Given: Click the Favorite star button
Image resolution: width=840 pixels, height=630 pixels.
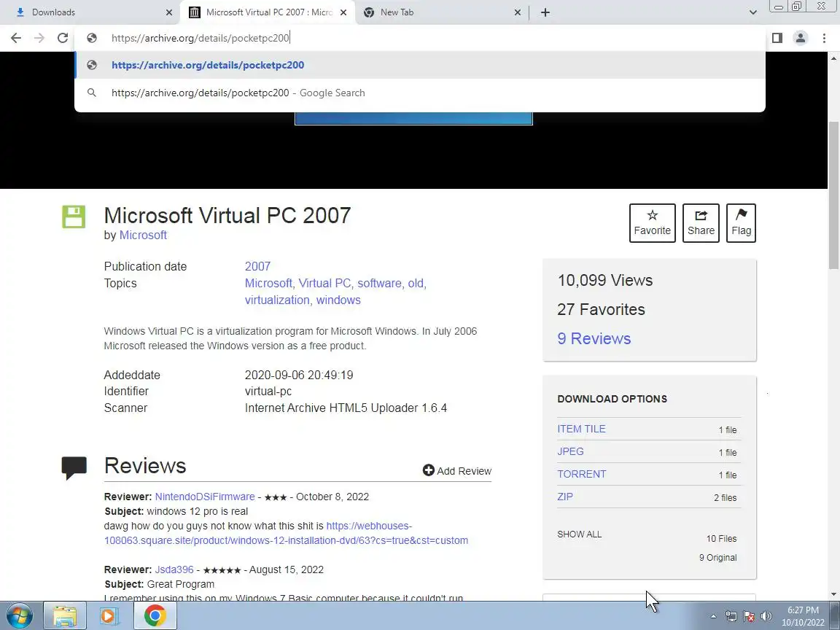Looking at the screenshot, I should click(652, 223).
